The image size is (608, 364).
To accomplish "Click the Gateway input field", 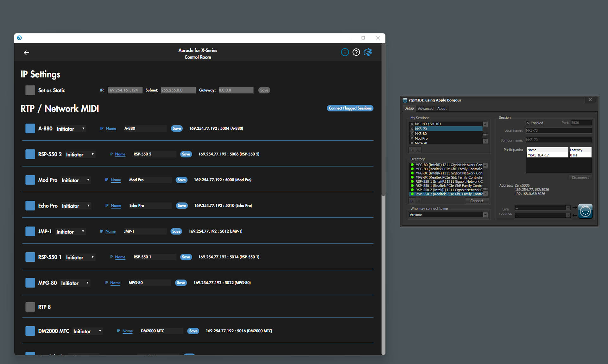I will coord(236,90).
